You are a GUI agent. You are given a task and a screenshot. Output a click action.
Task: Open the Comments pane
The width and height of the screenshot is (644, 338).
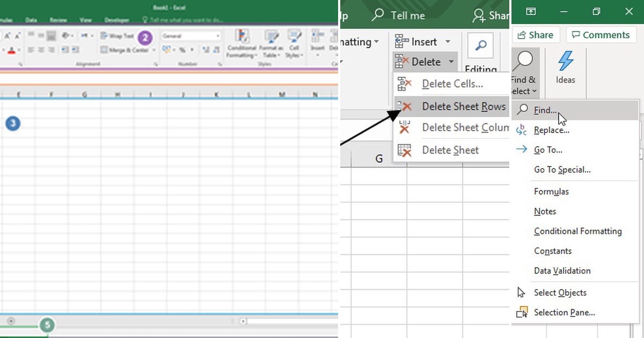[601, 34]
